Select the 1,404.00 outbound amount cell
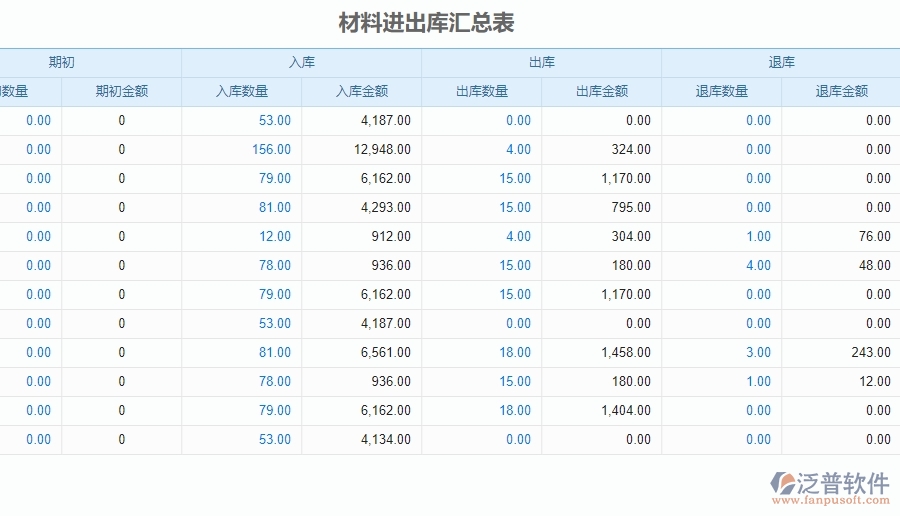Screen dimensions: 900x516 coord(626,411)
